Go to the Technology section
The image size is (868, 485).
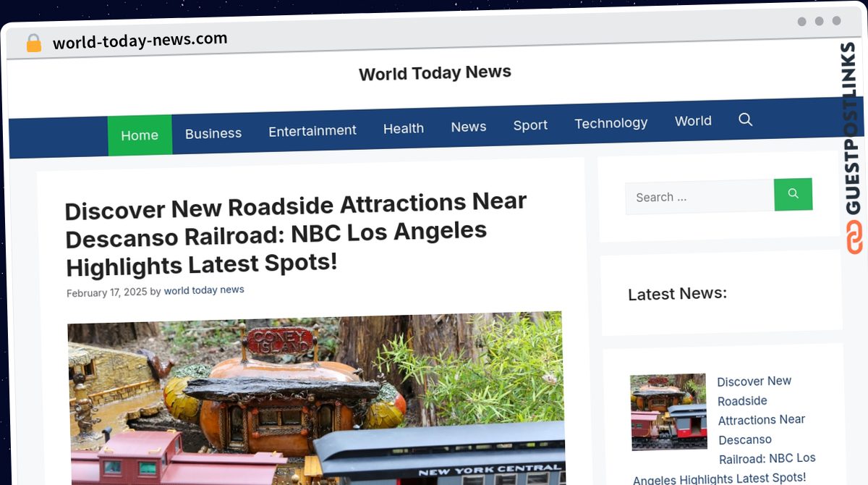pos(611,123)
